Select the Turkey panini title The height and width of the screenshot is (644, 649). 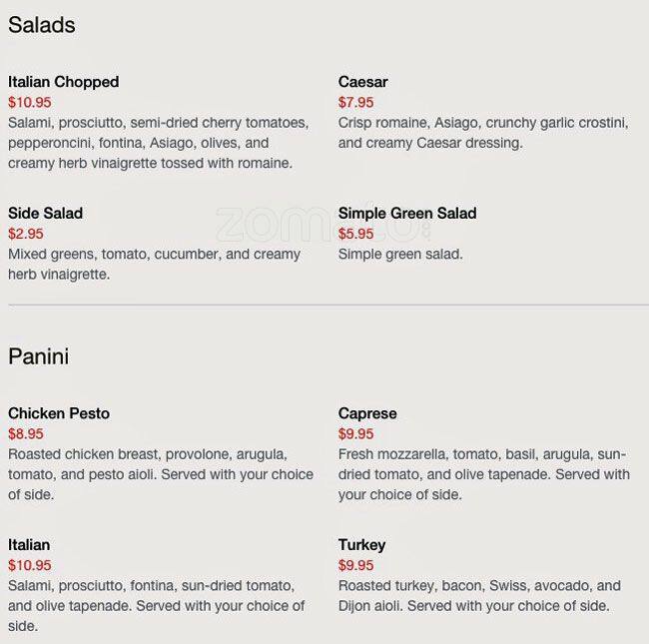click(x=361, y=545)
